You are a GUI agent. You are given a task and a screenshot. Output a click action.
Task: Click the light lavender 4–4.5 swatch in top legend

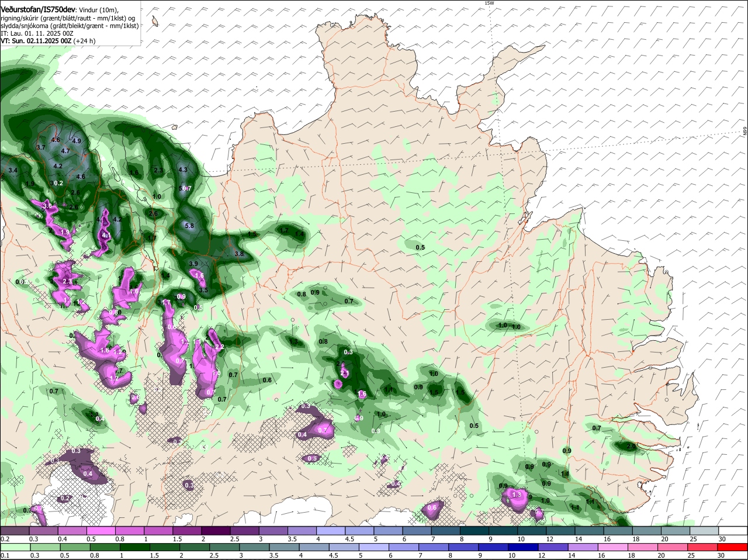331,530
